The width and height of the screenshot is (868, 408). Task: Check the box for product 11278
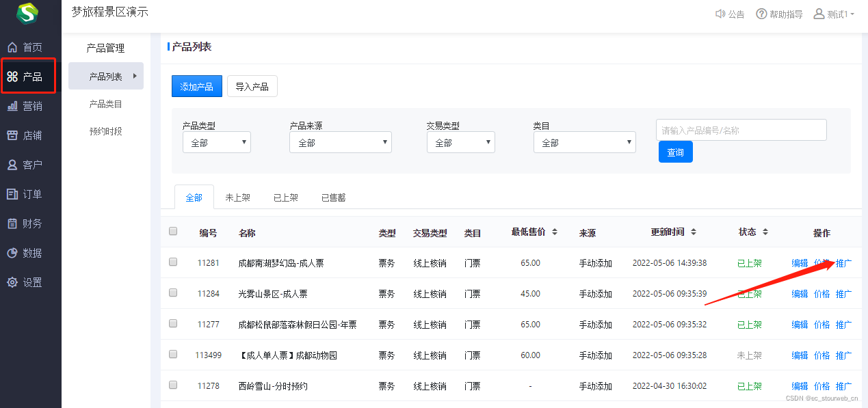[173, 385]
